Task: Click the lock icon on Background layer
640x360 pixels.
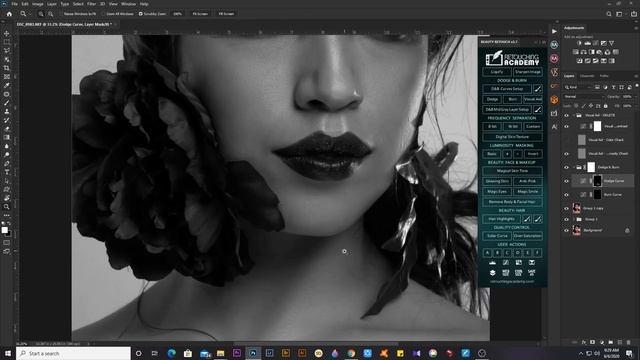Action: [627, 231]
